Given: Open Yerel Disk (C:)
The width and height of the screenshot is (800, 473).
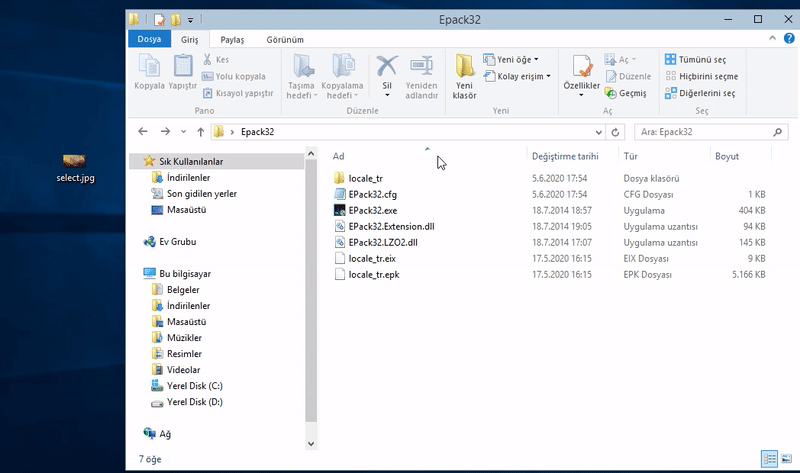Looking at the screenshot, I should 194,386.
